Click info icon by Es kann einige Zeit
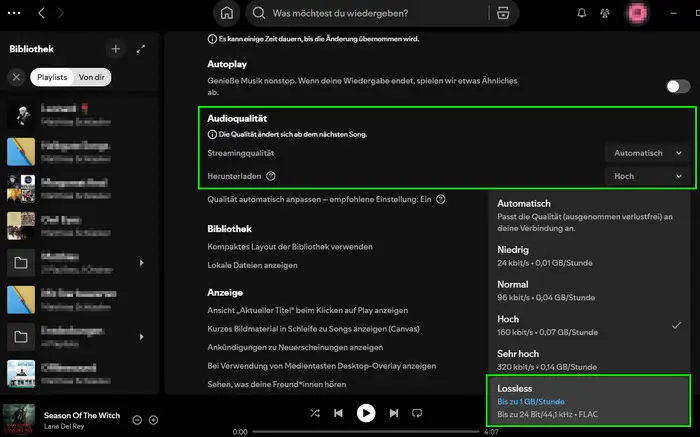Image resolution: width=700 pixels, height=437 pixels. click(x=212, y=39)
